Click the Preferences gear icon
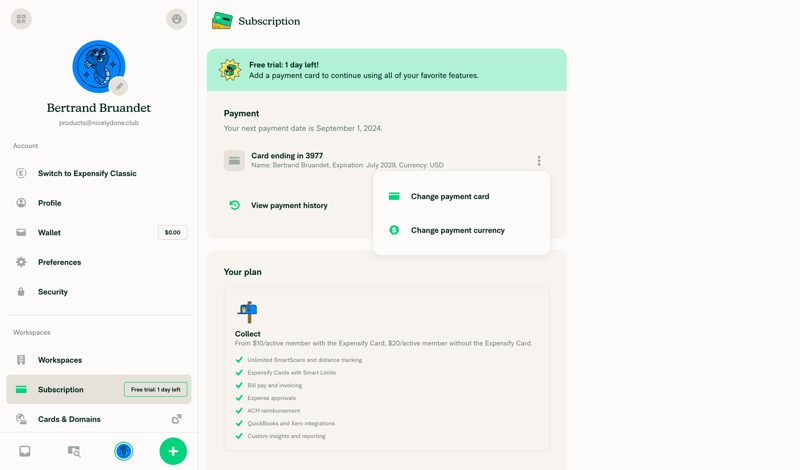The width and height of the screenshot is (800, 470). click(21, 262)
